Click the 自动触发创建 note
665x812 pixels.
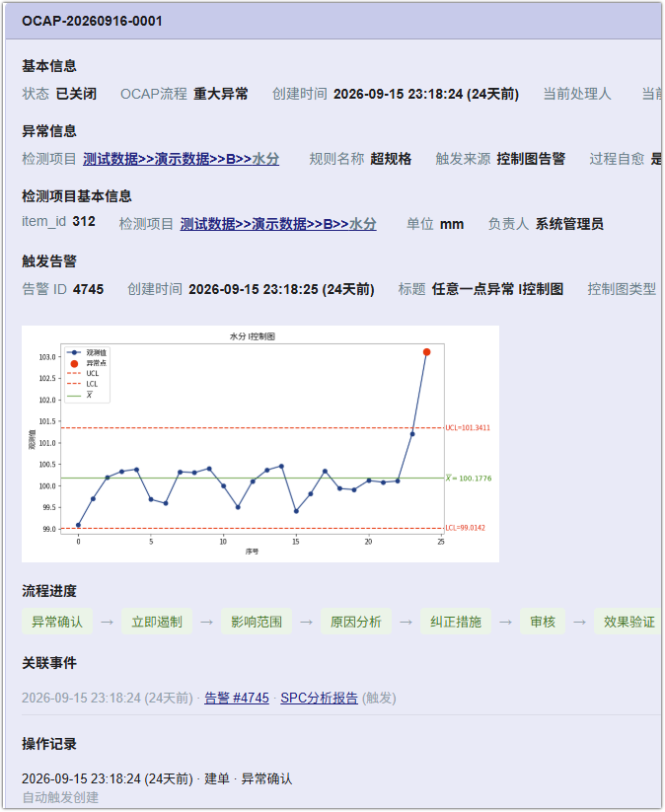(x=60, y=797)
